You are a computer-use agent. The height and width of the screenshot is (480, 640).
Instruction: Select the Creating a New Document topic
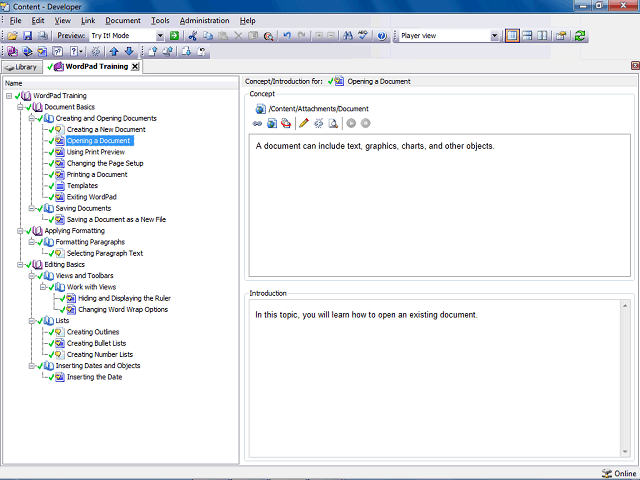[106, 129]
